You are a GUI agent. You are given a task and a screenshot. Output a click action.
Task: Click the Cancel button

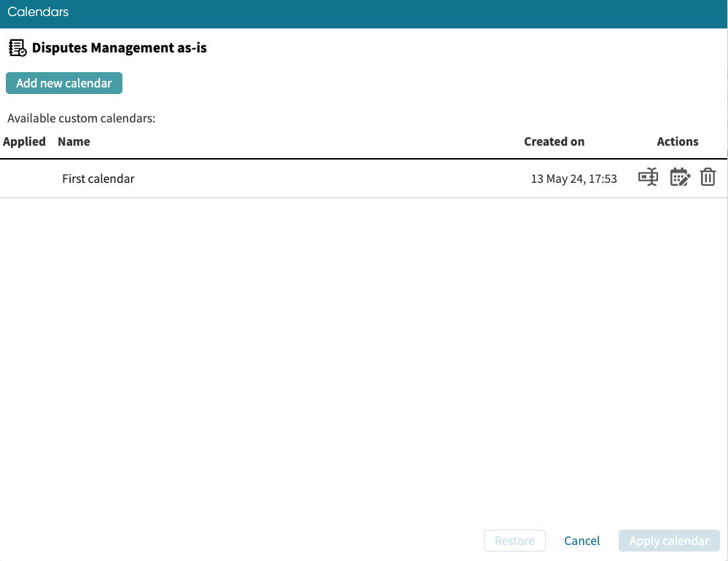point(582,541)
